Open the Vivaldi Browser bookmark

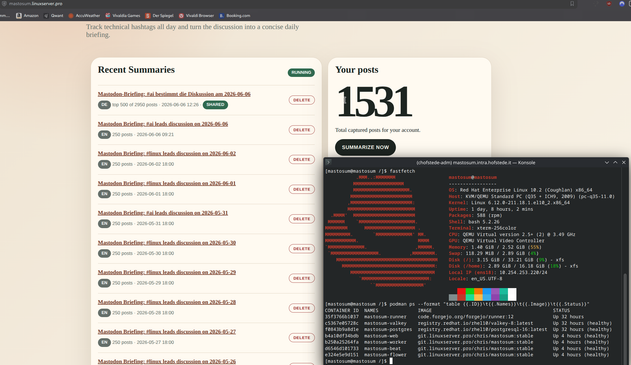(196, 16)
